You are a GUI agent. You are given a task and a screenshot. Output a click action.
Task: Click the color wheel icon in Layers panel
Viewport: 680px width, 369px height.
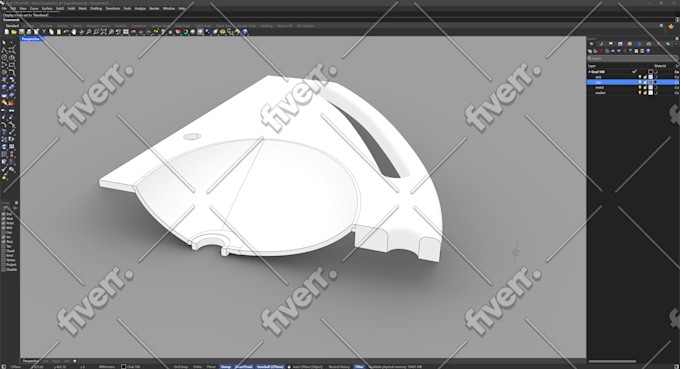click(x=601, y=44)
